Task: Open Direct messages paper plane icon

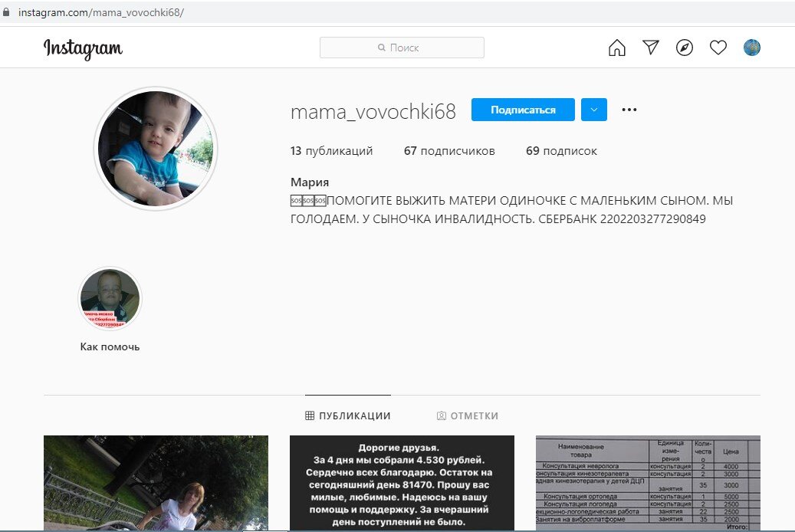Action: coord(651,48)
